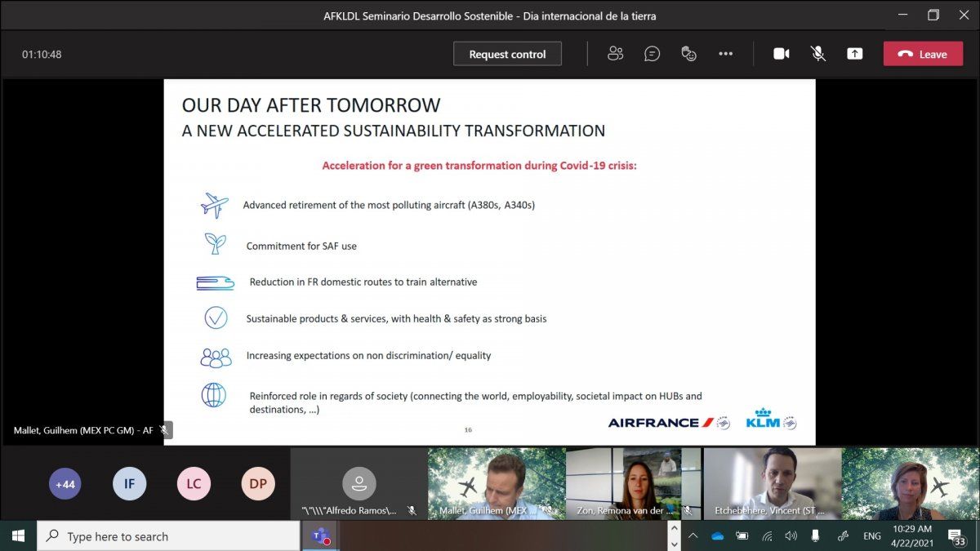Click the muted mic indicator on Alfredo Ramos' tile

click(412, 509)
